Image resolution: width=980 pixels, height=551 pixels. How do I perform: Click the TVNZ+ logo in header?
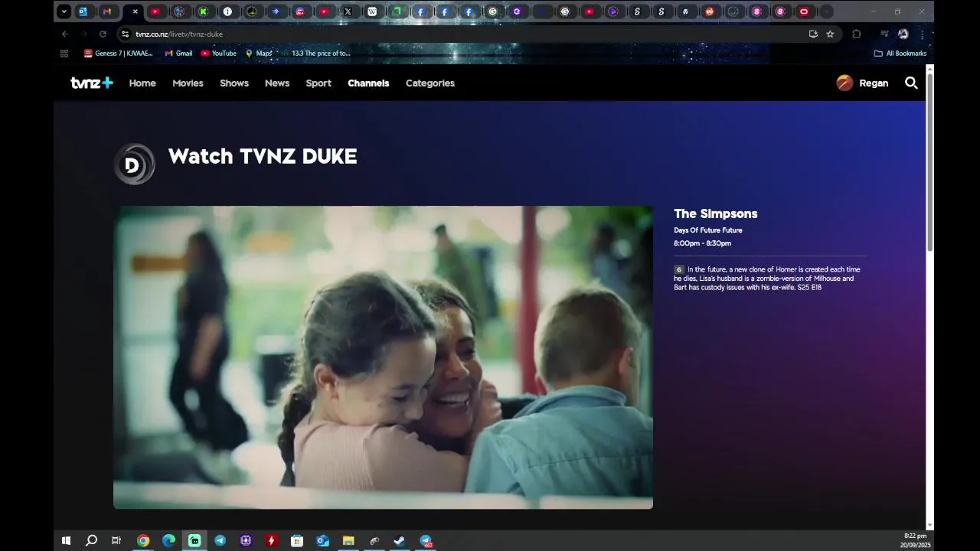[92, 83]
